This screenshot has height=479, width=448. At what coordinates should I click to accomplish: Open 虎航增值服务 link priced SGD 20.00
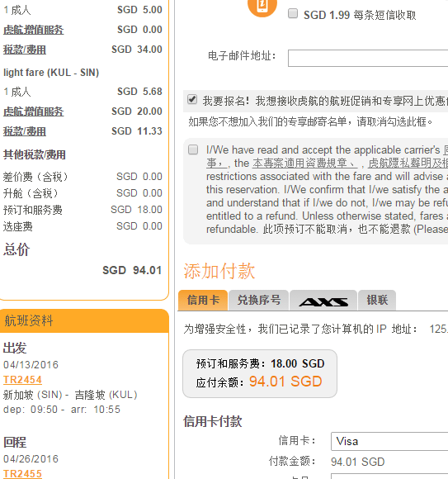(34, 111)
